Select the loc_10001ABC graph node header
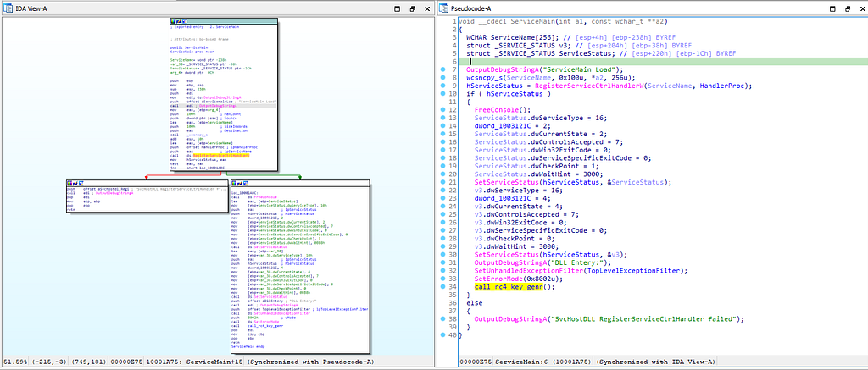The height and width of the screenshot is (370, 868). 299,182
